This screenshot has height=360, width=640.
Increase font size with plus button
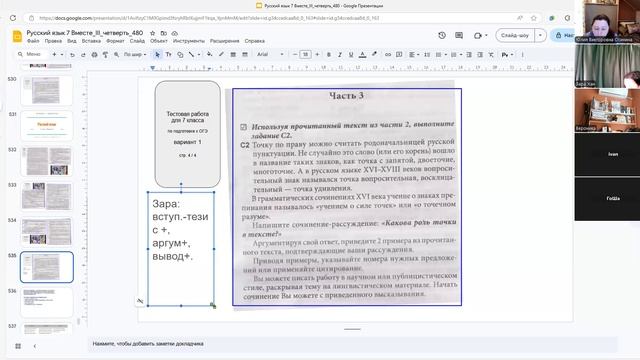(x=317, y=55)
